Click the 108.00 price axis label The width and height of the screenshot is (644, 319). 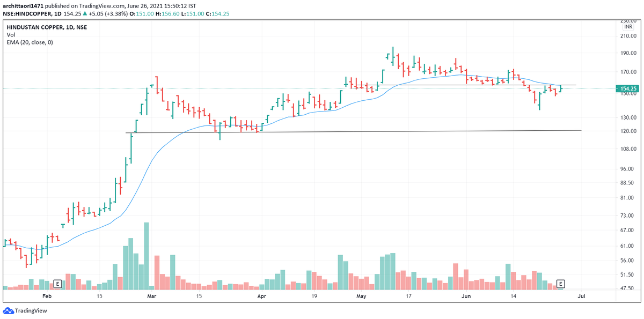click(627, 149)
